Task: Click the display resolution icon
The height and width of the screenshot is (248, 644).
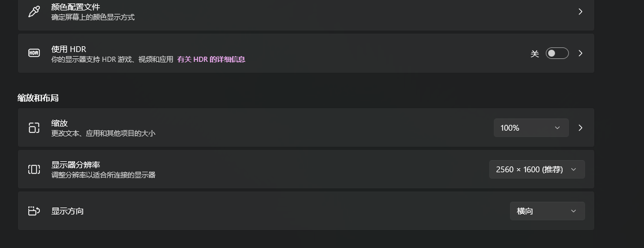Action: click(34, 169)
